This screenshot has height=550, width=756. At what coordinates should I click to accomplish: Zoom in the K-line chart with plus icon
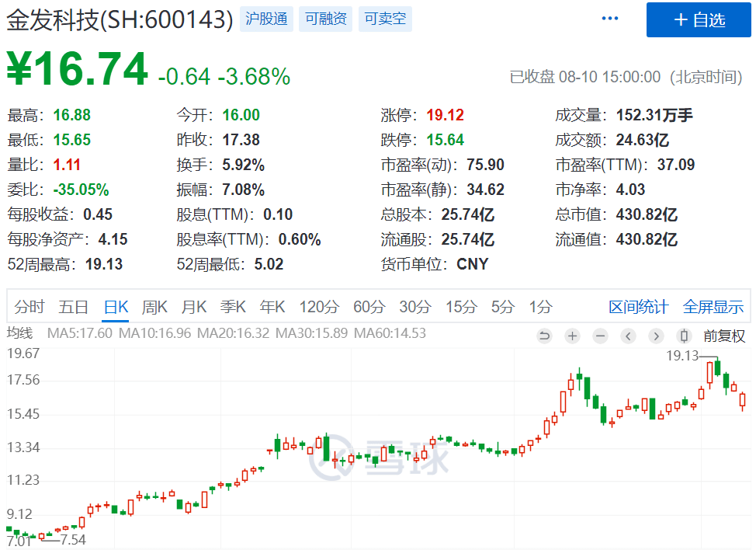coord(572,336)
